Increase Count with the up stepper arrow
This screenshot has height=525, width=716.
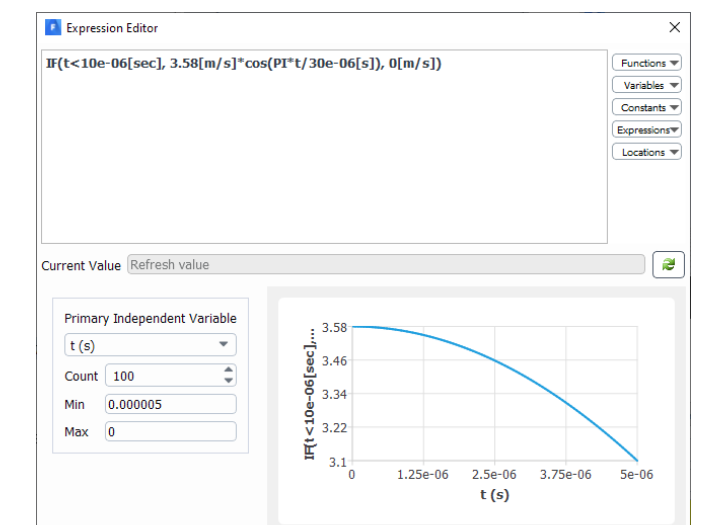click(229, 370)
